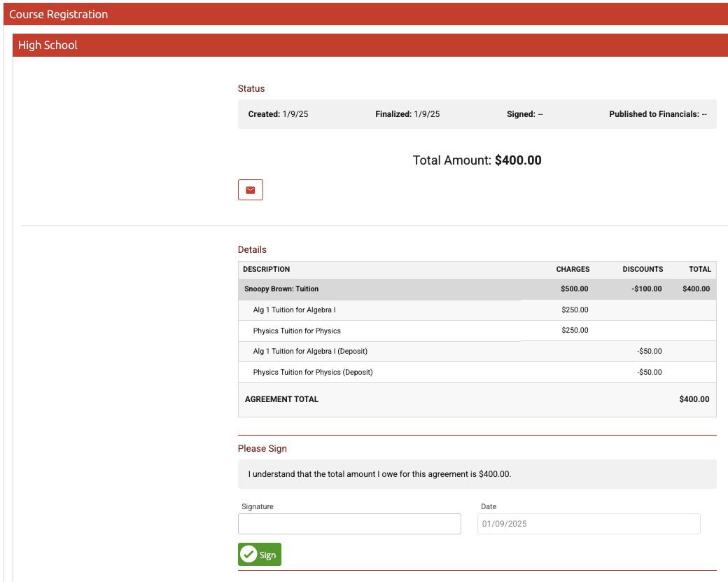
Task: Click the Created: 1/9/25 status text
Action: point(278,114)
